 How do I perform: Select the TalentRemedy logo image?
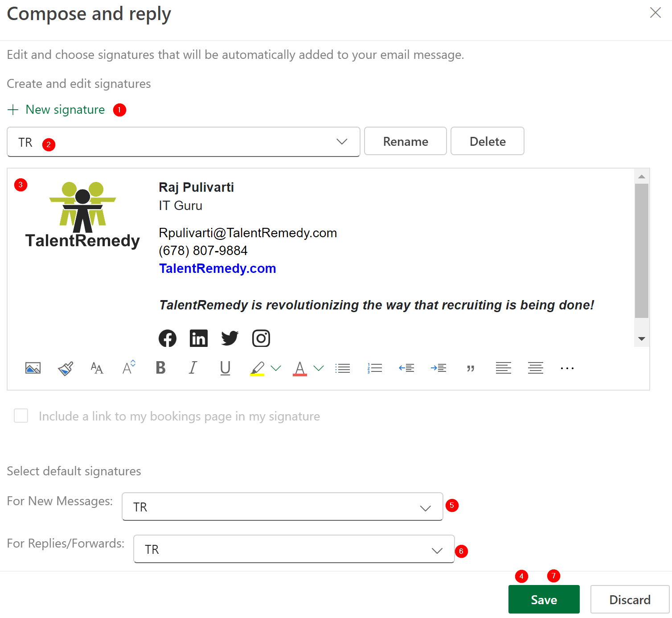click(x=82, y=215)
